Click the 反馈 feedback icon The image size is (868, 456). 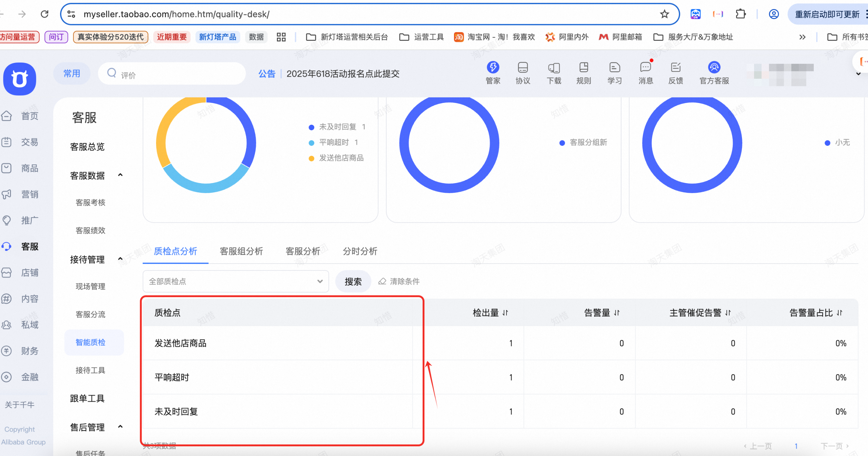tap(676, 67)
